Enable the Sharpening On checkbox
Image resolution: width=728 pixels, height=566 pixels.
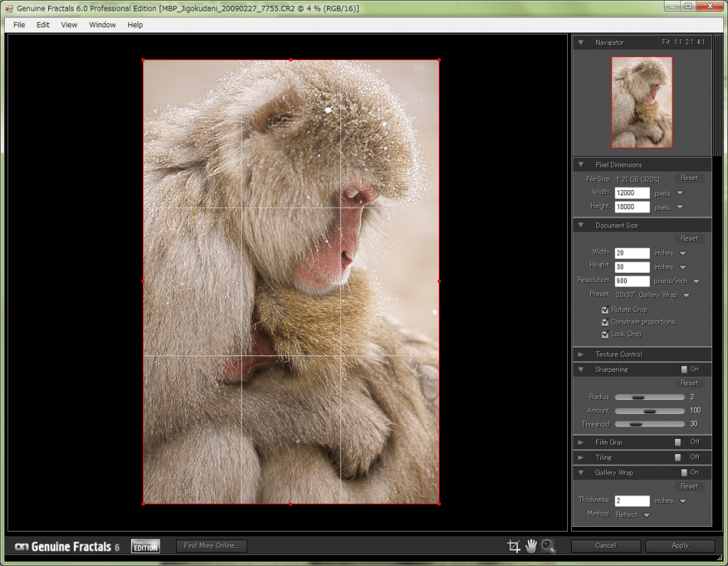[684, 369]
